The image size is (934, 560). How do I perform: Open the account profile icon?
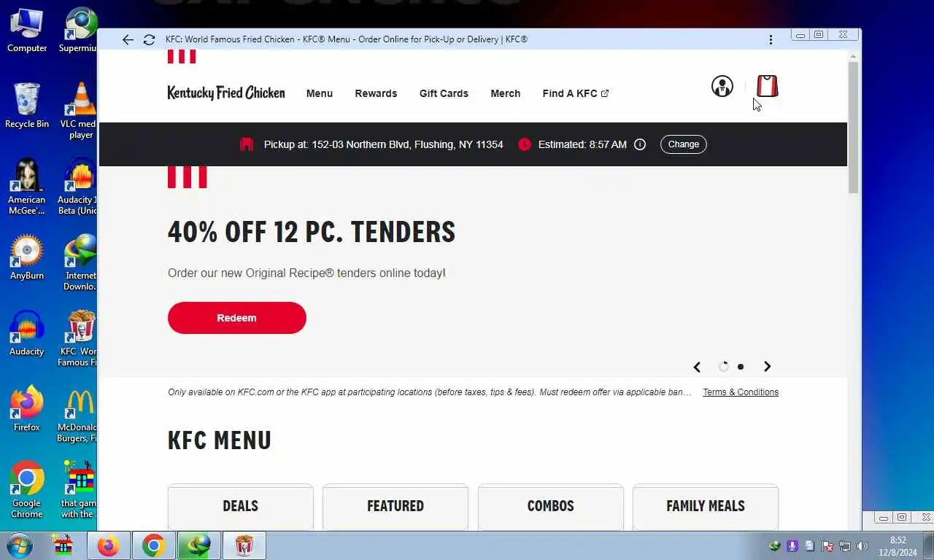point(722,86)
